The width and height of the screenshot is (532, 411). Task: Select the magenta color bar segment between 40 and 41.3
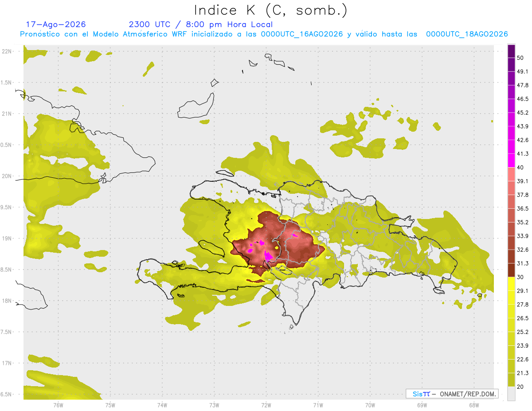[511, 160]
